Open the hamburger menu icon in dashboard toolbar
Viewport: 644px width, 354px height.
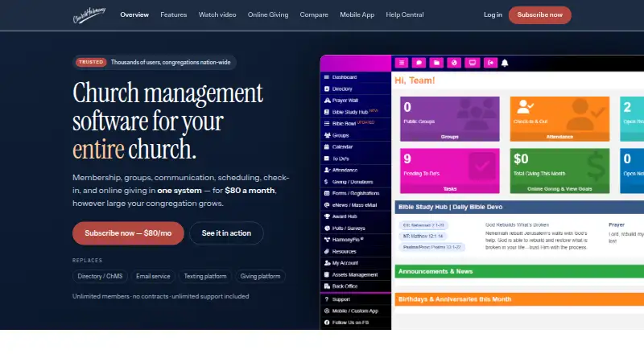tap(401, 63)
